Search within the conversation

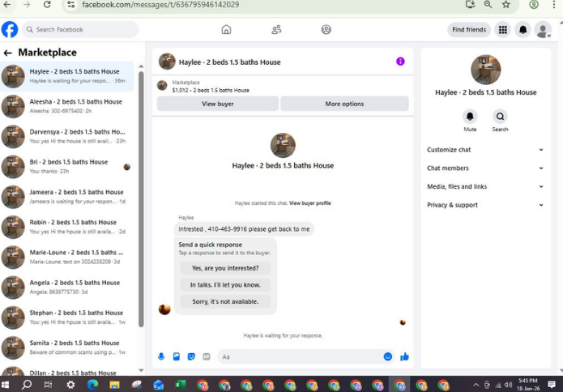click(x=500, y=117)
